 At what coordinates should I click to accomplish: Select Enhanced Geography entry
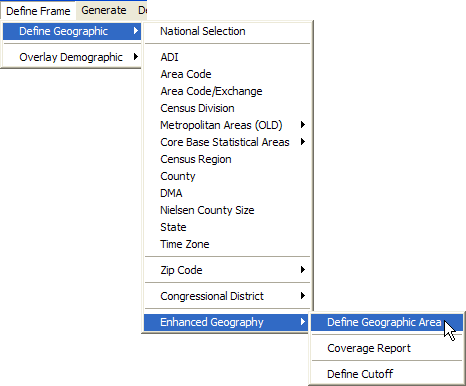[x=226, y=322]
